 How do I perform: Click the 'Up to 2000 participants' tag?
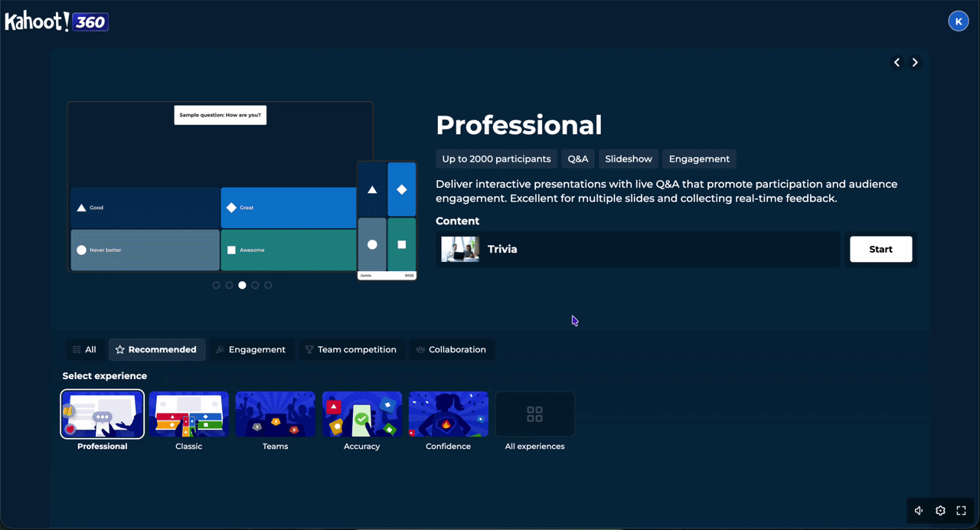tap(496, 159)
